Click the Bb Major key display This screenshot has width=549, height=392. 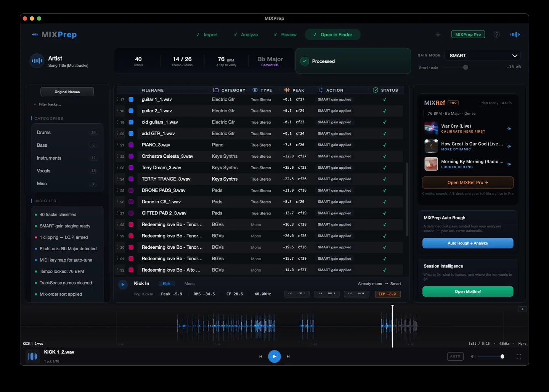[x=270, y=61]
